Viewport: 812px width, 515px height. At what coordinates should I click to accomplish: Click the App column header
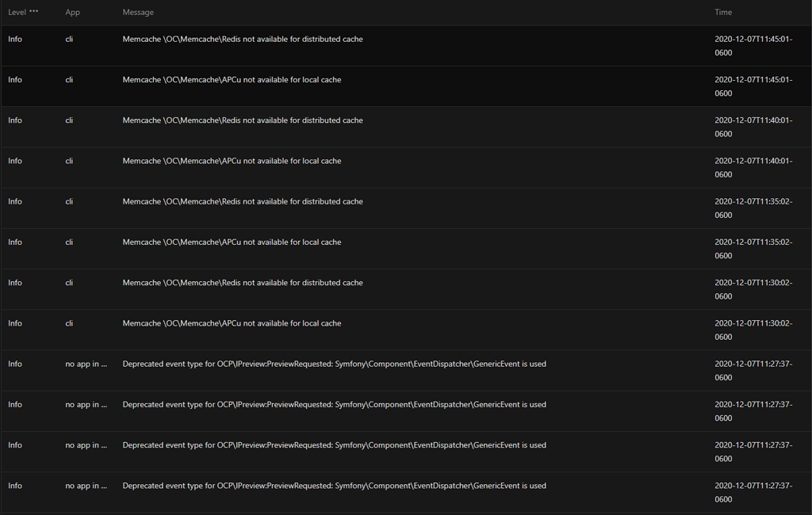72,13
